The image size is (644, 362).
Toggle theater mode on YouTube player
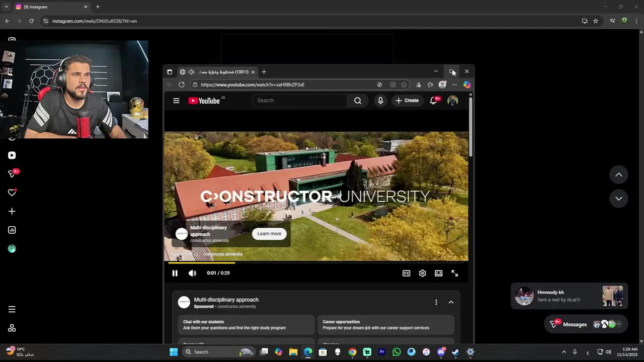pyautogui.click(x=439, y=273)
